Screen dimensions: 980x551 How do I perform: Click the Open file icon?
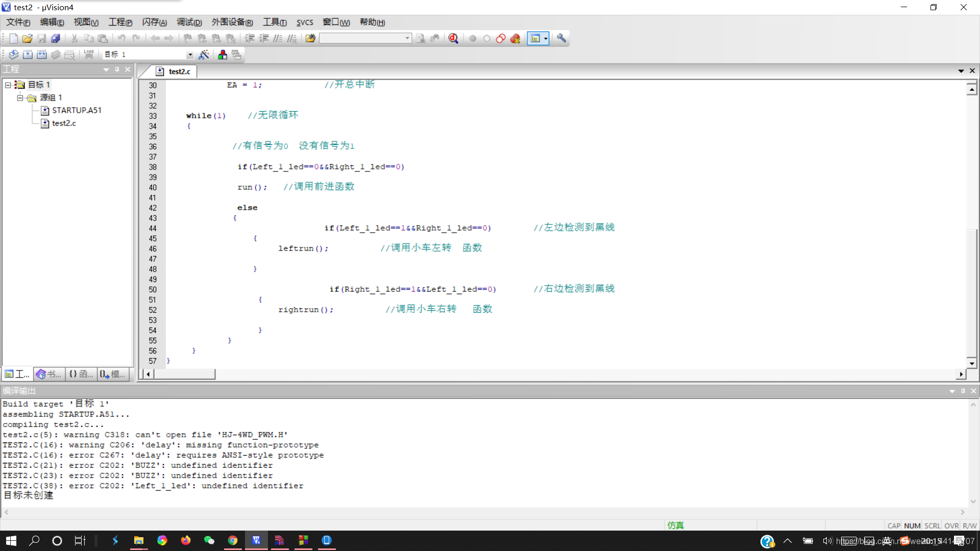point(27,38)
